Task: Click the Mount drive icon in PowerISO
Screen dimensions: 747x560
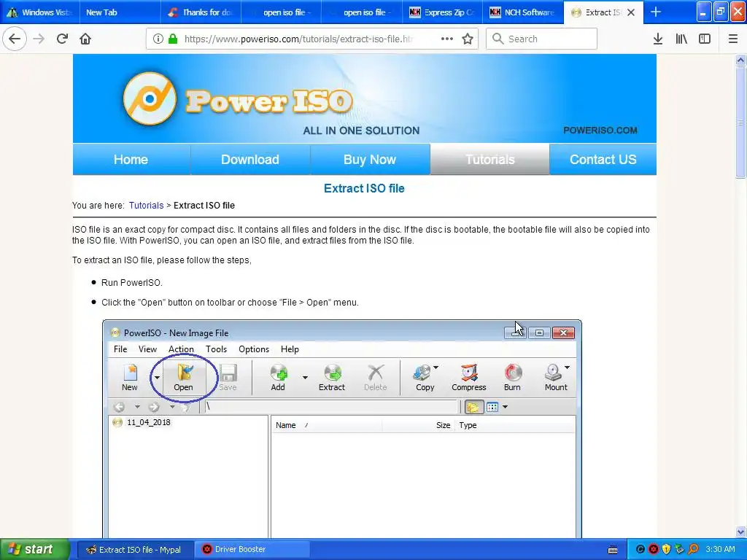Action: tap(553, 373)
